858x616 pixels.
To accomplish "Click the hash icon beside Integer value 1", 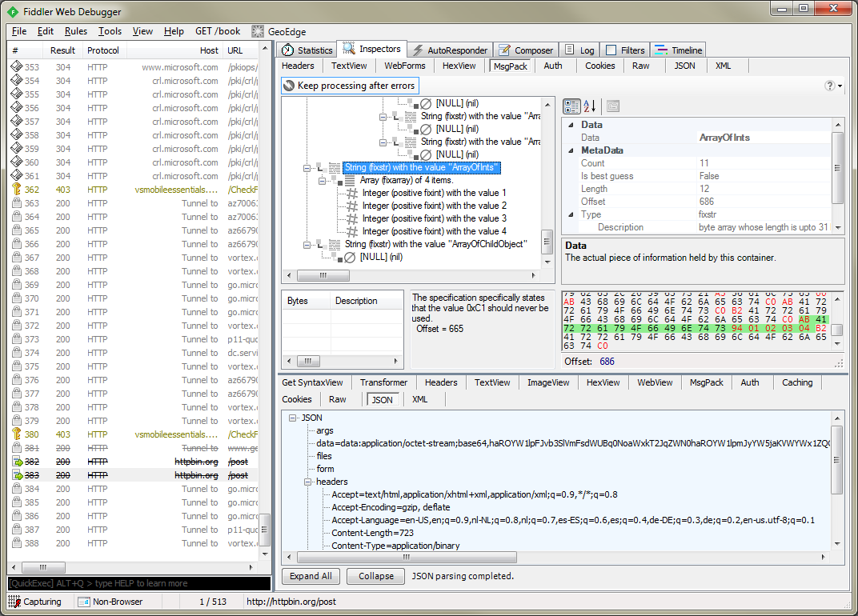I will pos(352,193).
